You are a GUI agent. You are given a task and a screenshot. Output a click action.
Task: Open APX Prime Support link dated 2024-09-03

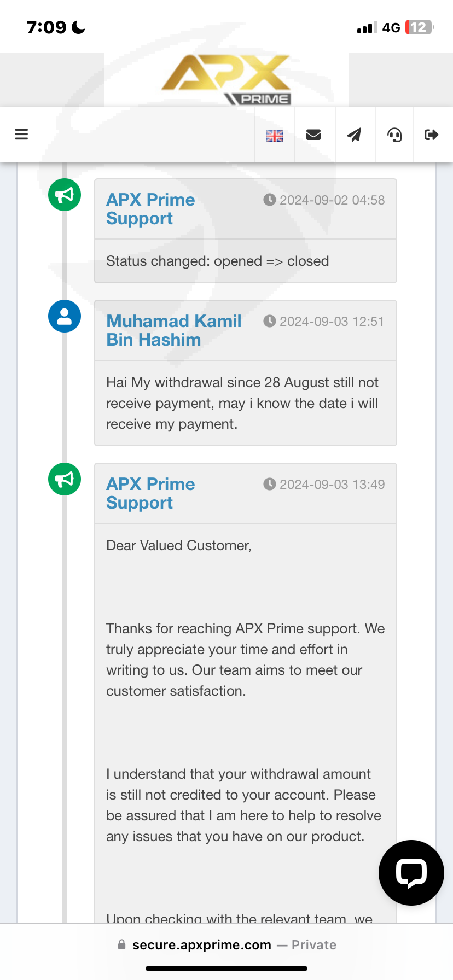pos(150,493)
